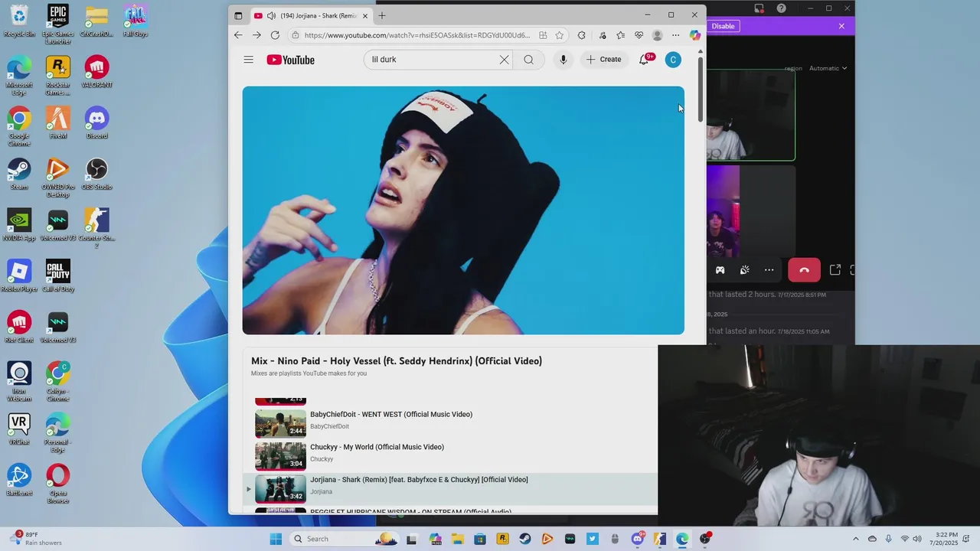
Task: Open Epic Games Launcher desktop shortcut
Action: click(57, 24)
